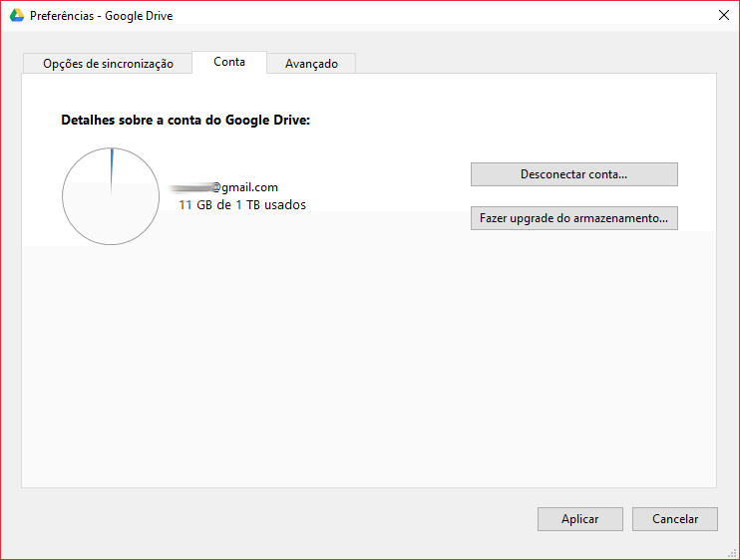Open the Avançado tab
Screen dimensions: 740x560
(311, 63)
